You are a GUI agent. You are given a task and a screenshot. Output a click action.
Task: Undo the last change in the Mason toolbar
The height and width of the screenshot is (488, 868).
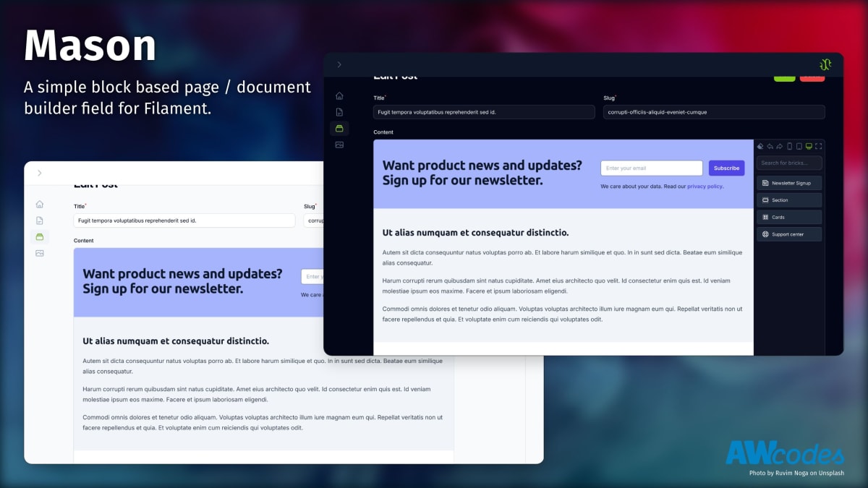pyautogui.click(x=770, y=146)
